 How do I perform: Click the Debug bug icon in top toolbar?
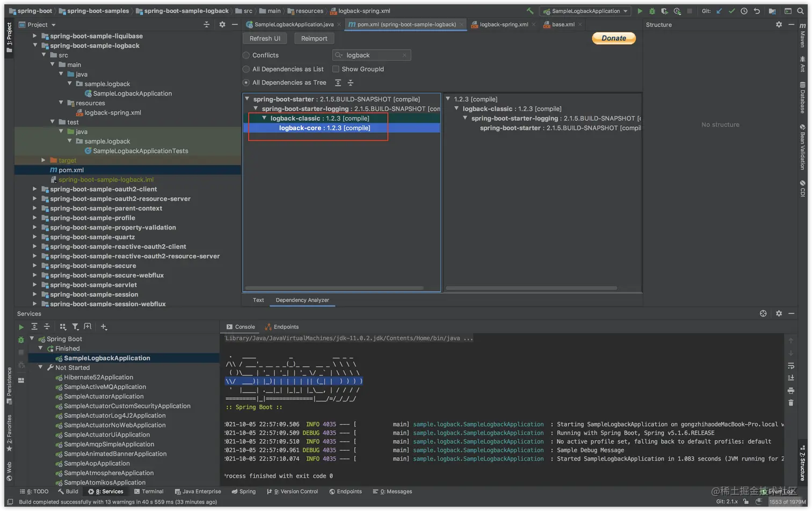(652, 11)
